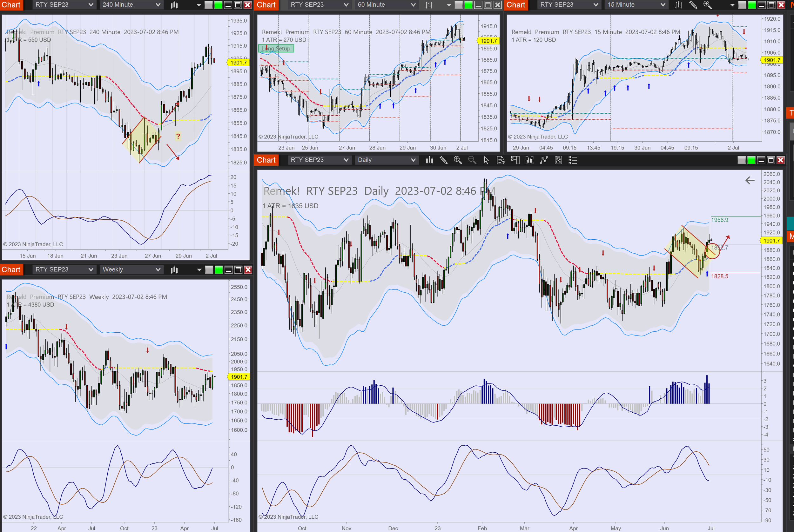Click the Chart tab of 15 Minute window

click(x=516, y=5)
